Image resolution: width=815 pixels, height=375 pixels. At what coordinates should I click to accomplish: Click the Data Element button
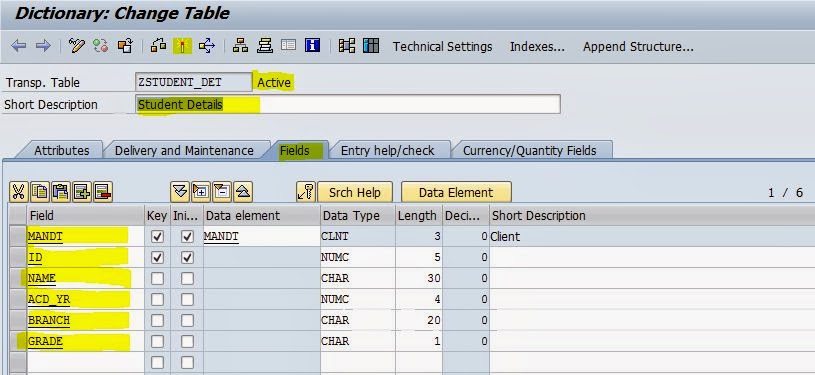pos(456,192)
